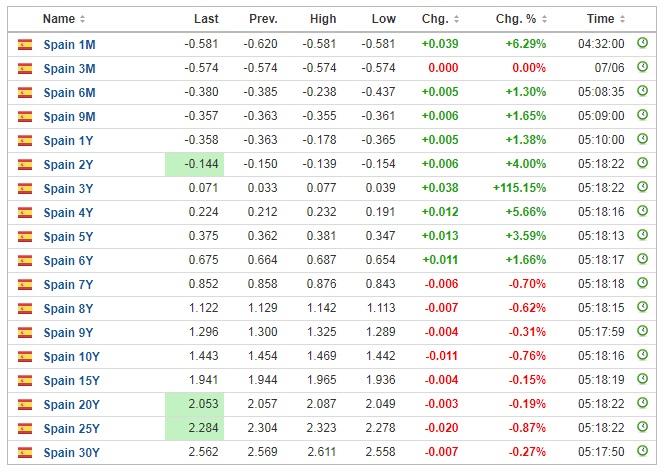The height and width of the screenshot is (473, 666).
Task: Click the Last column header
Action: click(206, 19)
